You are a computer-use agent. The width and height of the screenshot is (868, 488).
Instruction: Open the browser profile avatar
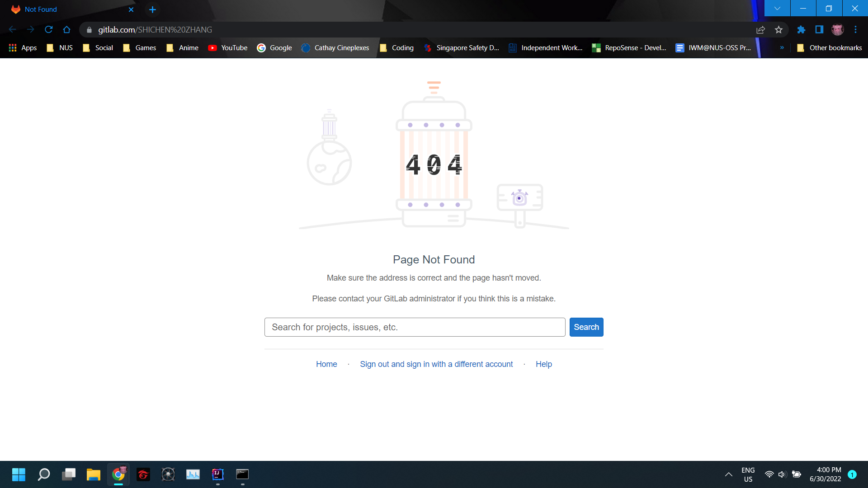(x=838, y=29)
